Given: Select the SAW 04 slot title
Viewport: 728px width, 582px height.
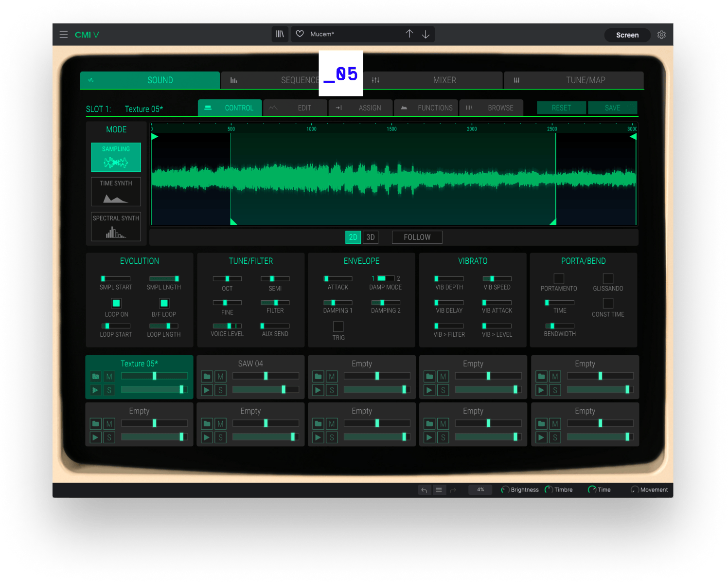Looking at the screenshot, I should point(250,364).
